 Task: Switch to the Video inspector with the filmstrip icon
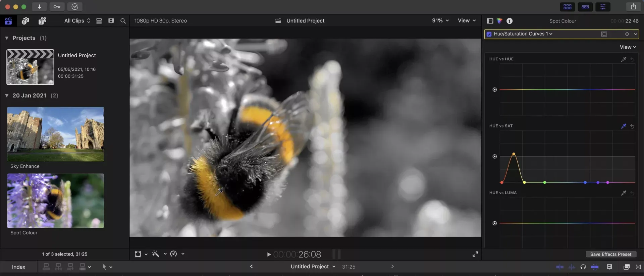click(490, 21)
